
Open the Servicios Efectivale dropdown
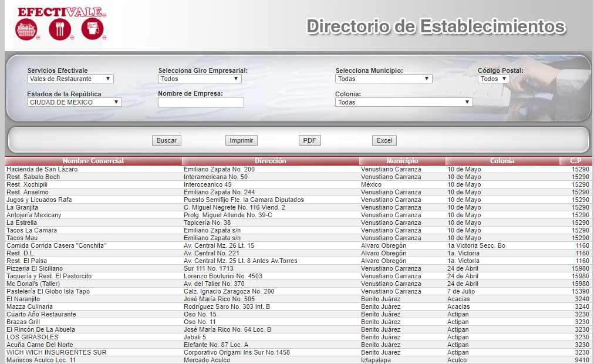(x=70, y=79)
